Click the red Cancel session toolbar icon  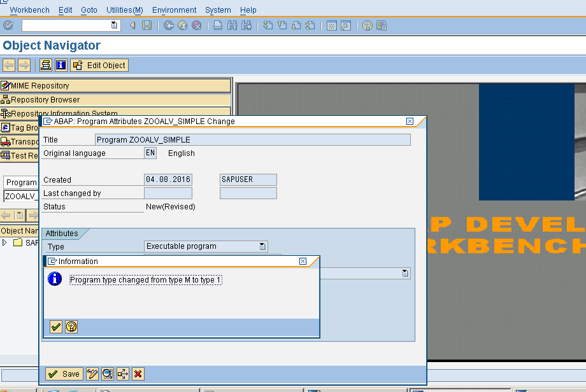(197, 25)
